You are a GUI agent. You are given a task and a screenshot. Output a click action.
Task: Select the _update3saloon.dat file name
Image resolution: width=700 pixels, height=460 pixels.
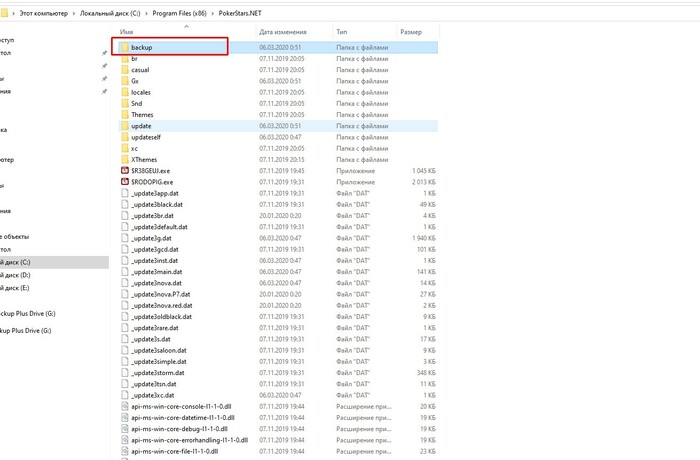click(x=159, y=350)
